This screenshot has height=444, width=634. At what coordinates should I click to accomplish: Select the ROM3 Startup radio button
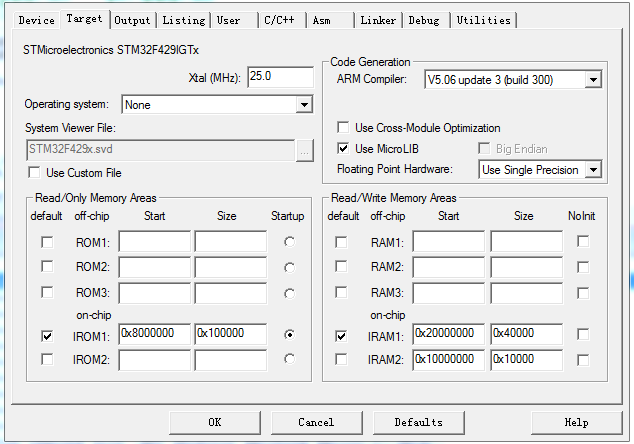point(290,294)
